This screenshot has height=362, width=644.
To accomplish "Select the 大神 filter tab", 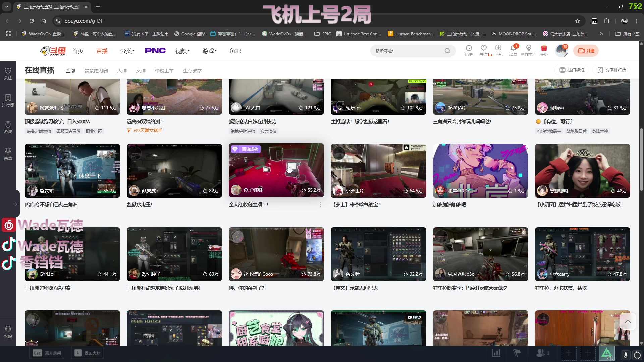I will [x=122, y=71].
